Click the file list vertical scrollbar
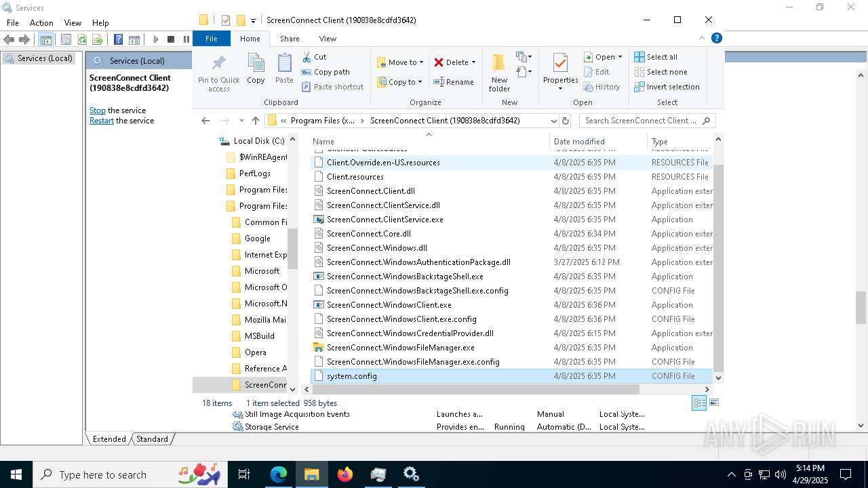868x488 pixels. (x=718, y=268)
